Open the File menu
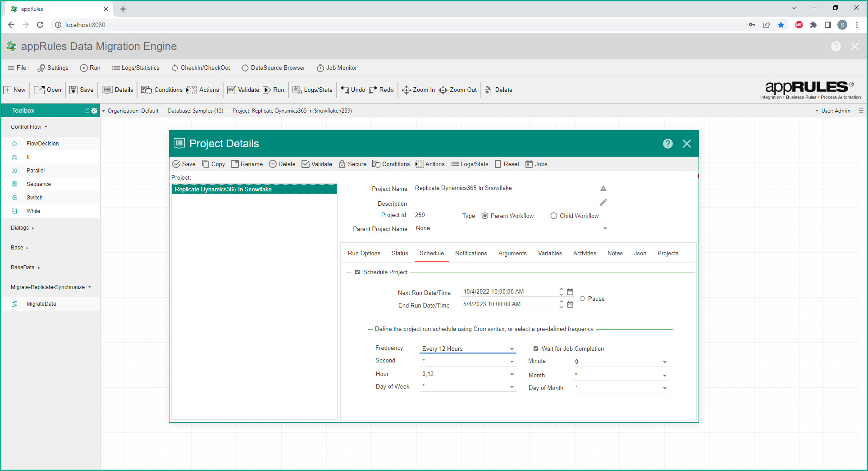The image size is (868, 471). pos(17,68)
